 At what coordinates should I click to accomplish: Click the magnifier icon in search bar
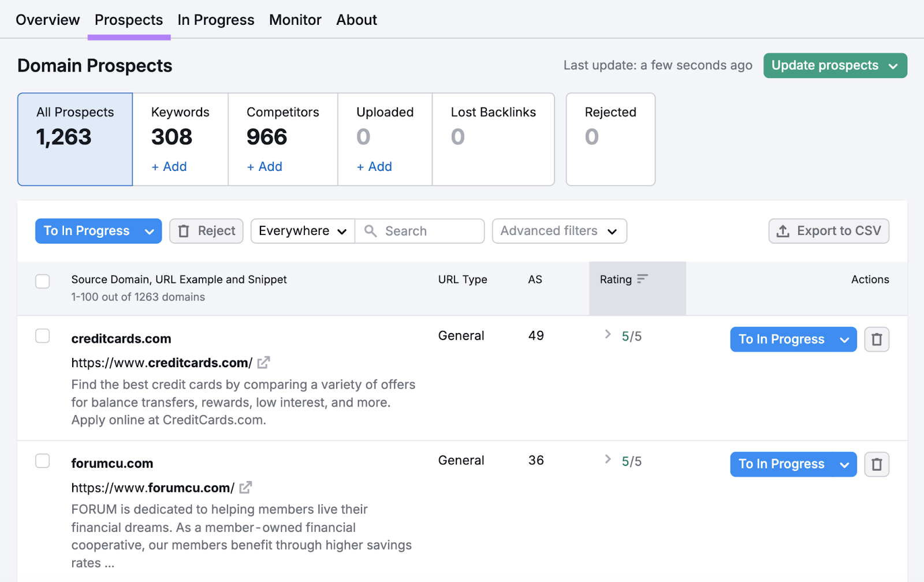(371, 231)
